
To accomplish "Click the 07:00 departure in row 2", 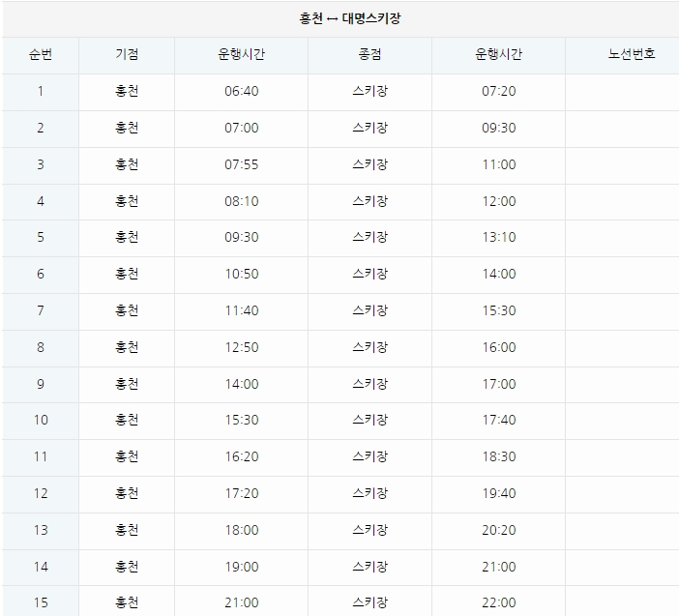I will coord(241,128).
